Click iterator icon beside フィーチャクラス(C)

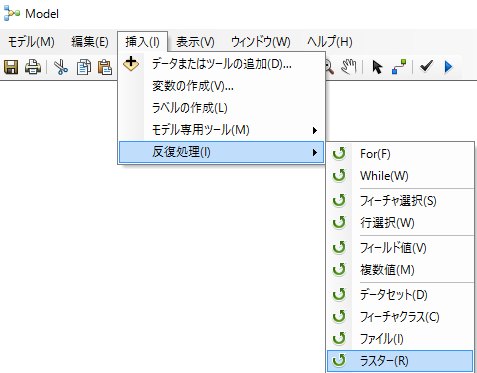point(339,317)
